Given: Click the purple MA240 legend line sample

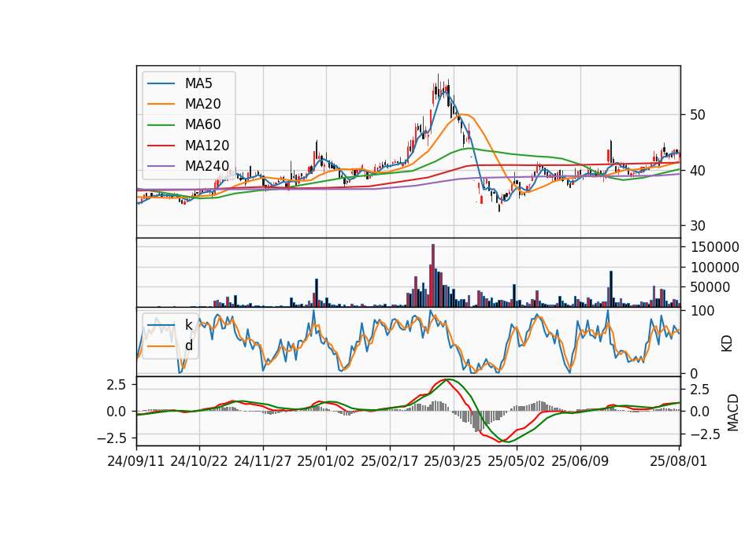Looking at the screenshot, I should 161,166.
